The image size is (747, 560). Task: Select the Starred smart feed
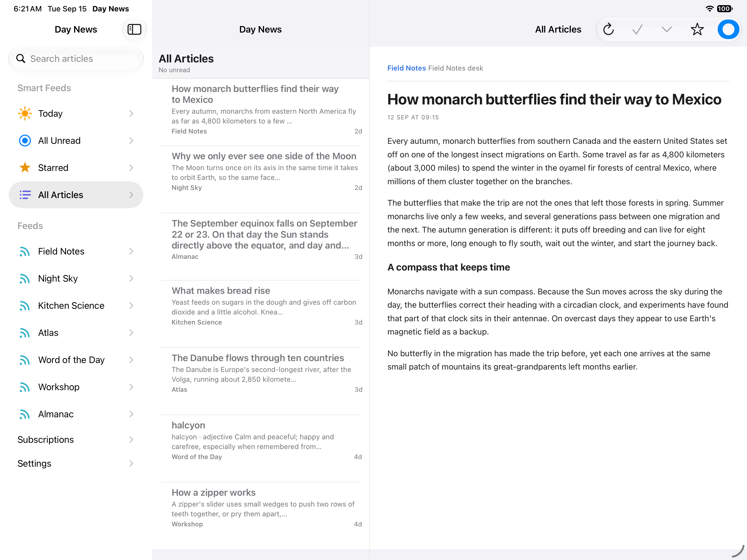[76, 167]
